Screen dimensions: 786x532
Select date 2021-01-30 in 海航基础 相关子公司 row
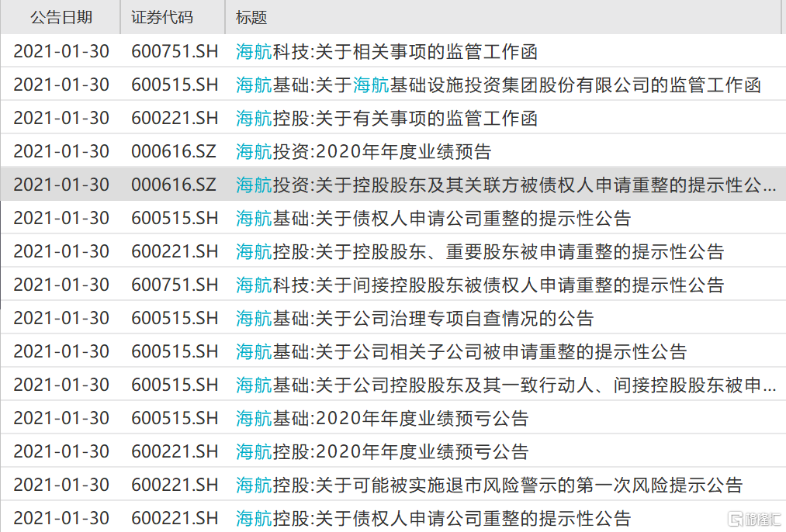point(61,351)
